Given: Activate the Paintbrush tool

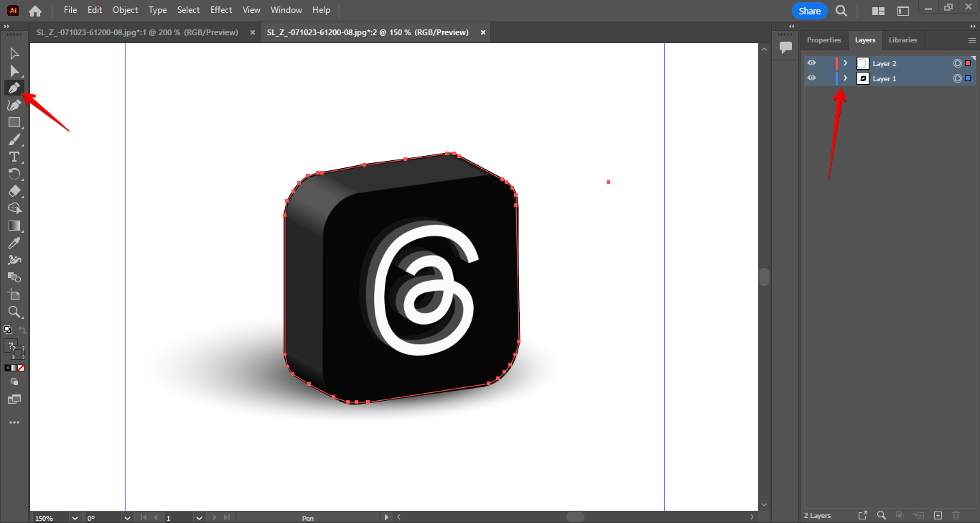Looking at the screenshot, I should (x=14, y=139).
